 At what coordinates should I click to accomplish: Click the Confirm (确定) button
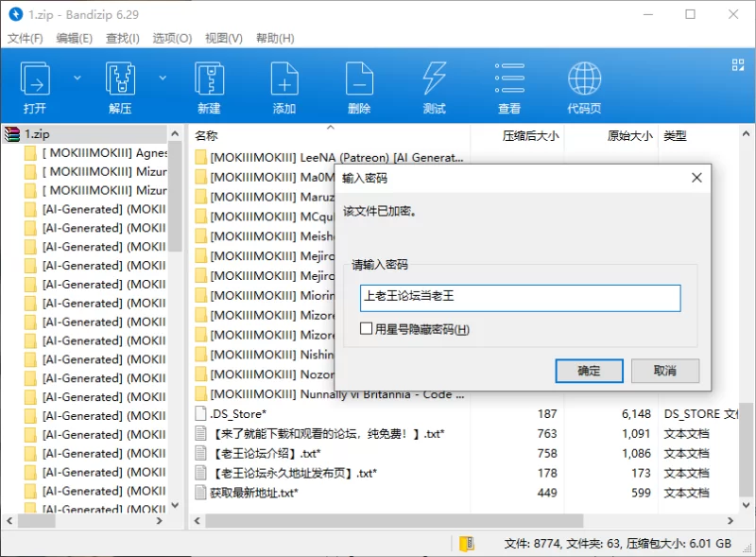[589, 371]
